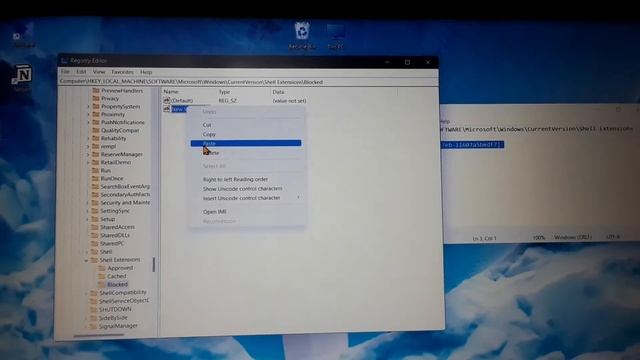This screenshot has height=360, width=640.
Task: Click the tree pane horizontal scrollbar
Action: click(x=99, y=335)
